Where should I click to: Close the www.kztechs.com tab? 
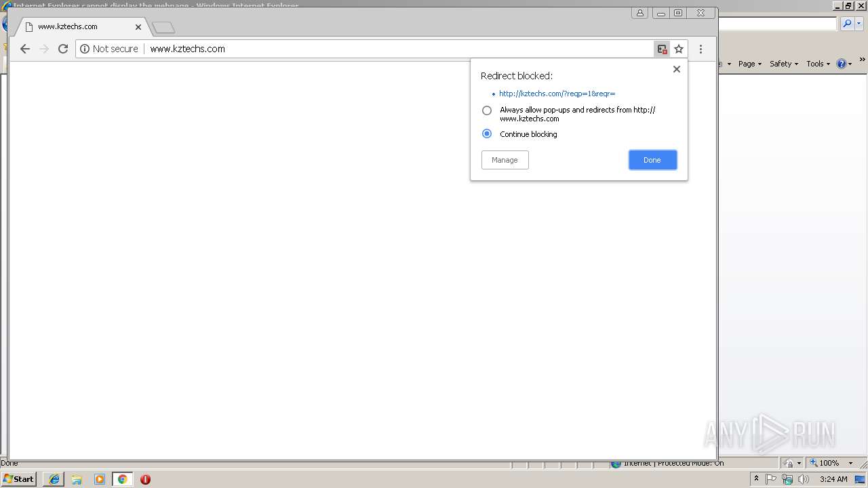pyautogui.click(x=138, y=27)
